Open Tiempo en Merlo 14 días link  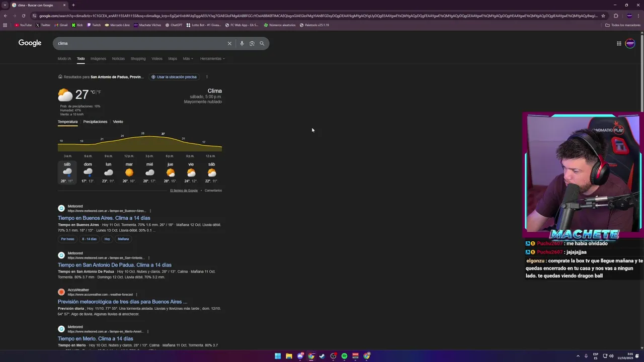(x=96, y=339)
